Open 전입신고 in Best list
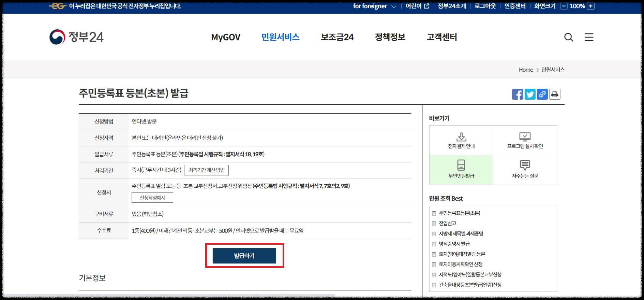644x300 pixels. click(x=447, y=223)
